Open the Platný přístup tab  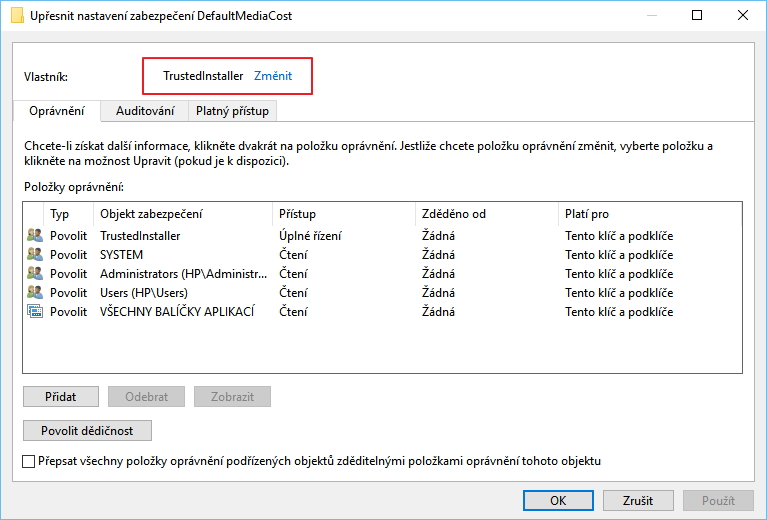[232, 111]
